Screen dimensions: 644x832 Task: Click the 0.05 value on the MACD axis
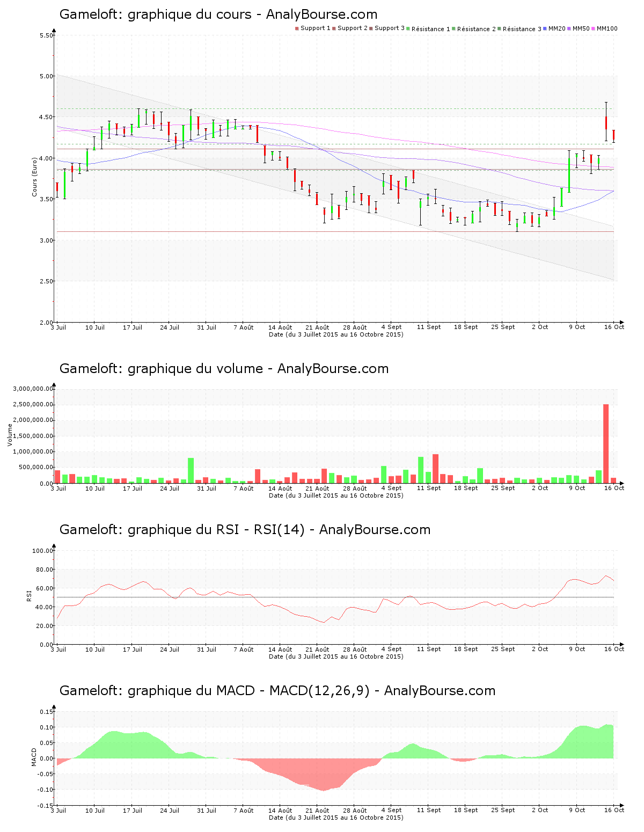click(x=47, y=743)
